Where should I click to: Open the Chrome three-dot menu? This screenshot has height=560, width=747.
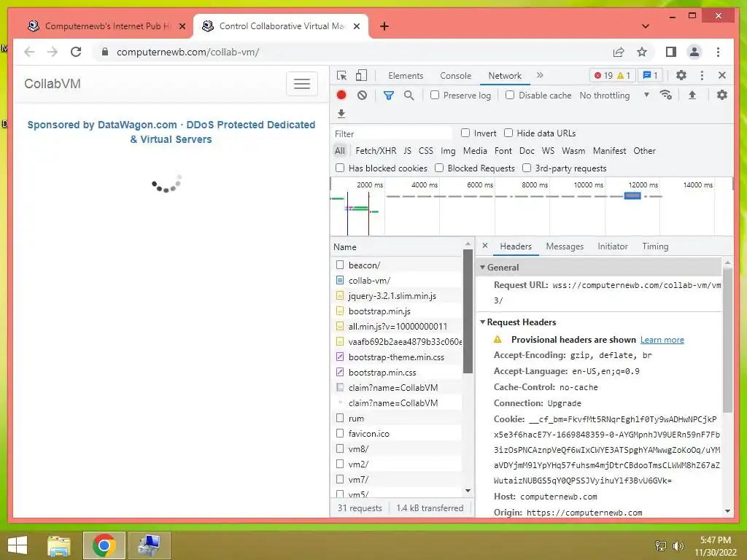(x=718, y=52)
